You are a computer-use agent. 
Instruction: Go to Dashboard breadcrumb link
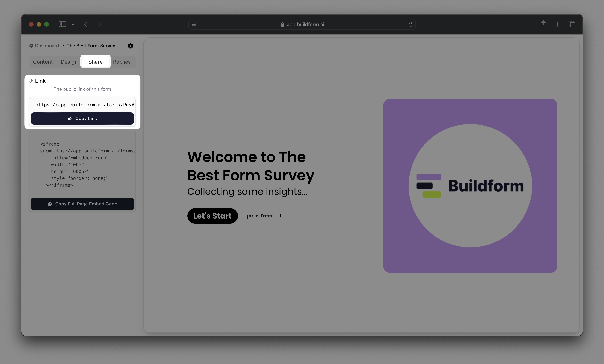(x=47, y=46)
